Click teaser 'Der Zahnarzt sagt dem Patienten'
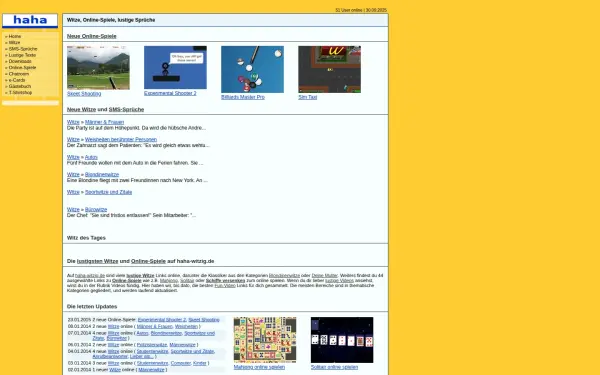 click(x=138, y=145)
